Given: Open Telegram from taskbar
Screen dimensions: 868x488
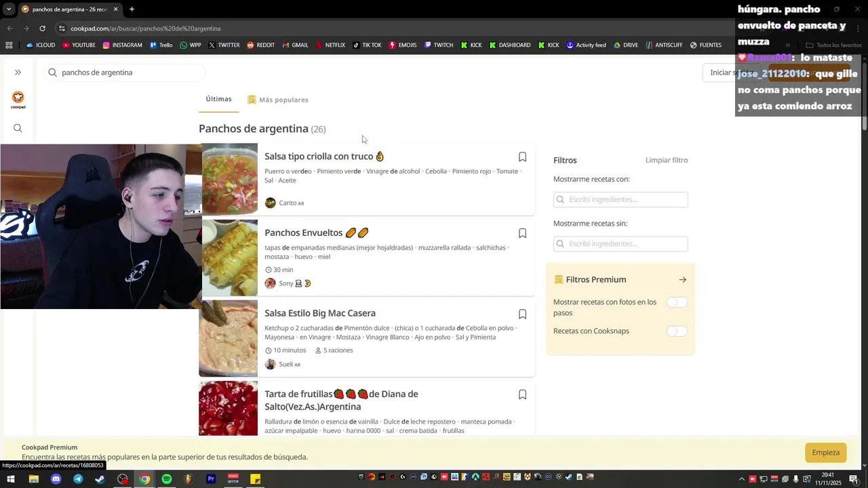Looking at the screenshot, I should (x=78, y=479).
